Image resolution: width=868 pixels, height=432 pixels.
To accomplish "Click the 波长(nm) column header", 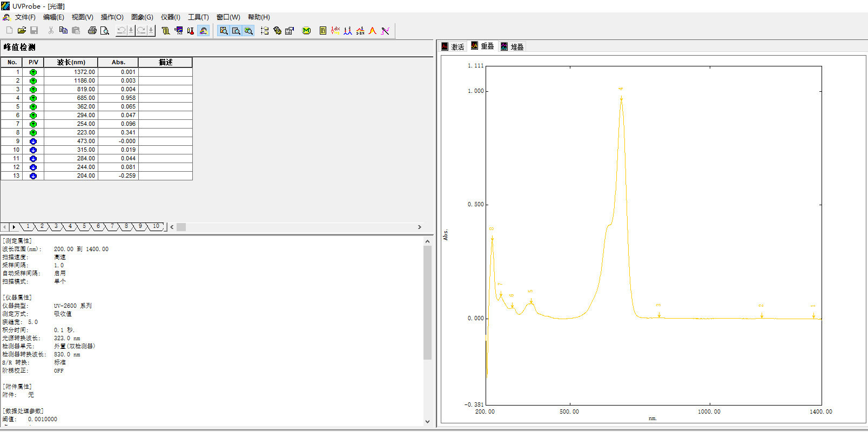I will click(71, 62).
